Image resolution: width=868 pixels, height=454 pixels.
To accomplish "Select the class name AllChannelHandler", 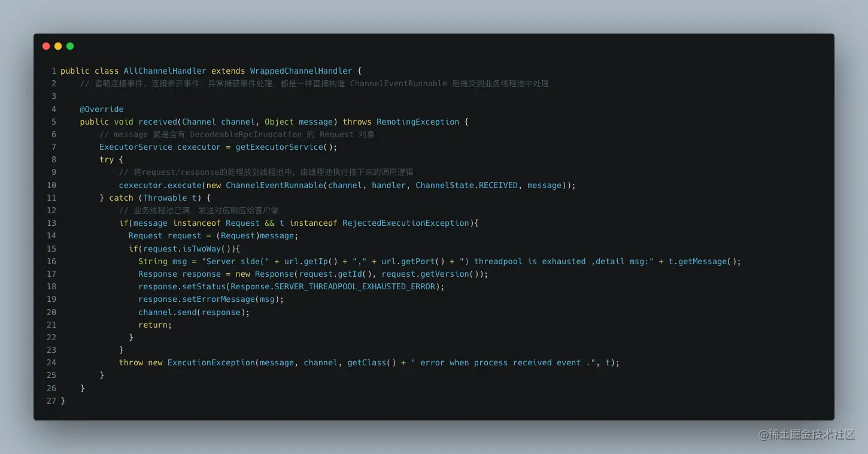I will [165, 71].
